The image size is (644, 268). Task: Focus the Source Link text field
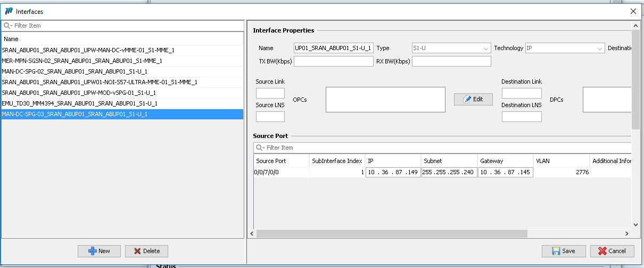pos(270,93)
